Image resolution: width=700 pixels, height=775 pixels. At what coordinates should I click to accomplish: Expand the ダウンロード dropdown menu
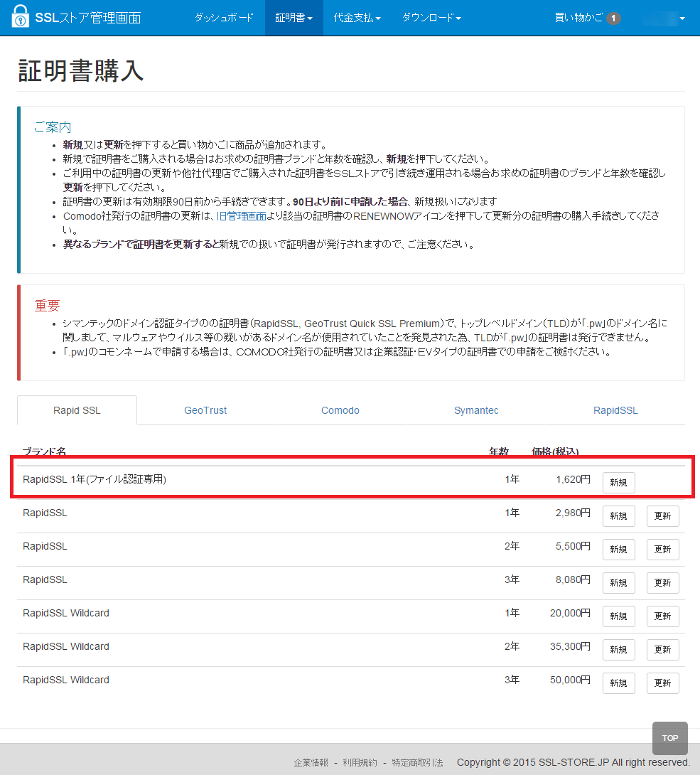[431, 18]
